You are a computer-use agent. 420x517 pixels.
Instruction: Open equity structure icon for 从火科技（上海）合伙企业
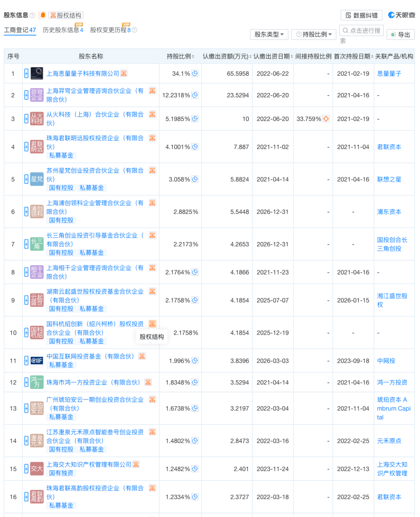click(152, 114)
